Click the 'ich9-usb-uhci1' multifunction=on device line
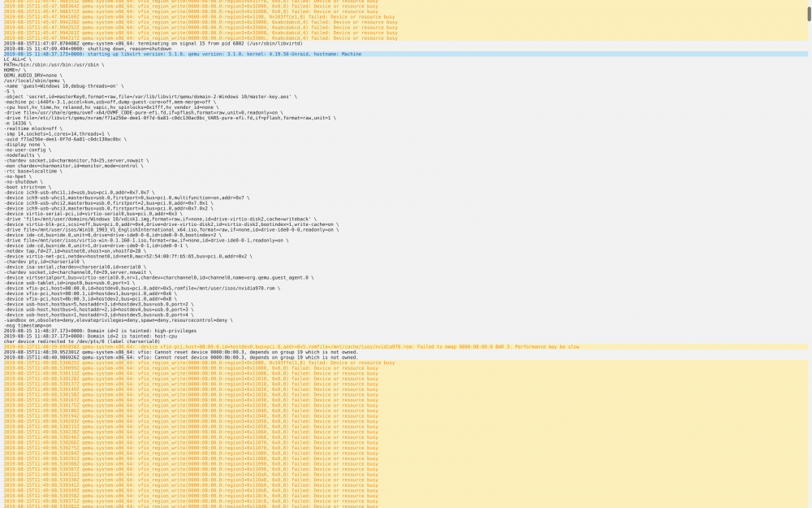The width and height of the screenshot is (812, 508). 127,198
